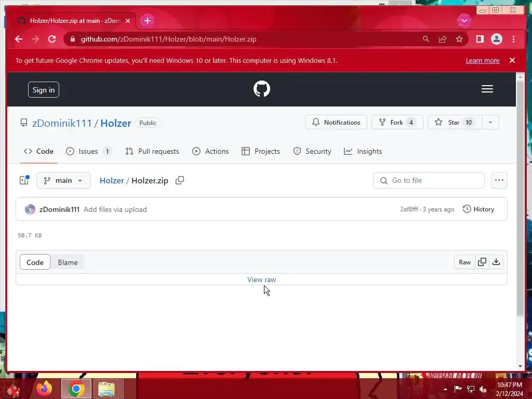The image size is (532, 399).
Task: Focus the Go to file search field
Action: click(429, 180)
